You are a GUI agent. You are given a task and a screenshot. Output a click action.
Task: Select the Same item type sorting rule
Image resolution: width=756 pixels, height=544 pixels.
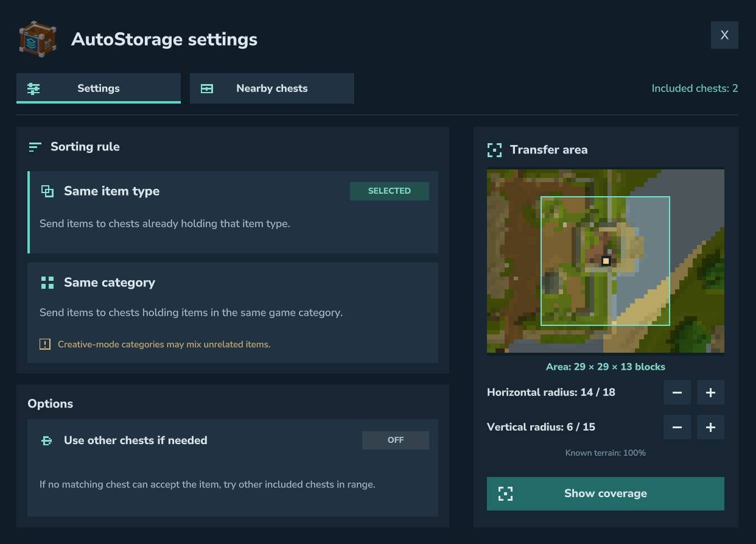[233, 212]
